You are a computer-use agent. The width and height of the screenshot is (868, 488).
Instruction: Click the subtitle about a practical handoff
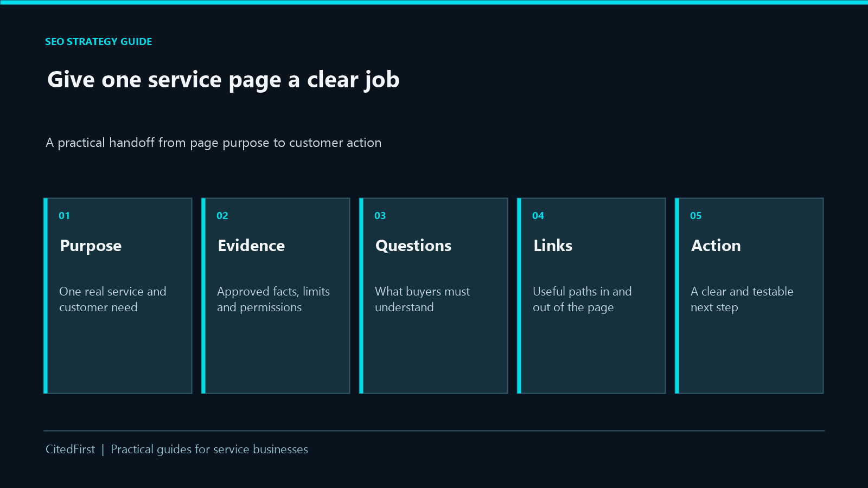pyautogui.click(x=214, y=143)
